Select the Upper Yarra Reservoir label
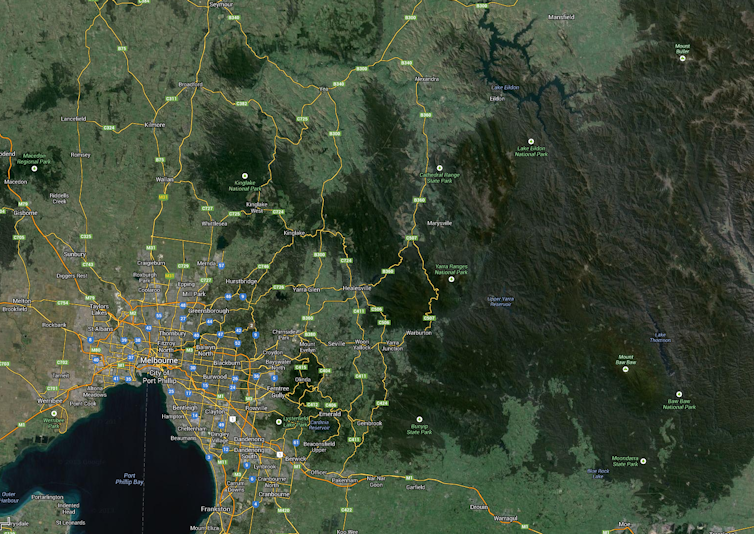754x534 pixels. pos(501,302)
